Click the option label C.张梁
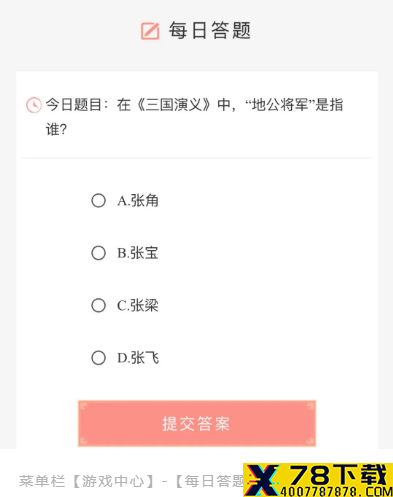The width and height of the screenshot is (393, 497). click(x=138, y=305)
